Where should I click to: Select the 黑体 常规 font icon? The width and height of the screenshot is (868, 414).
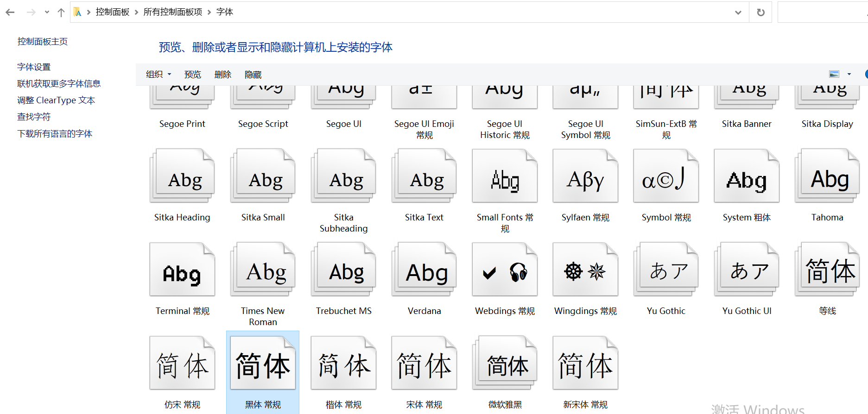(x=263, y=363)
